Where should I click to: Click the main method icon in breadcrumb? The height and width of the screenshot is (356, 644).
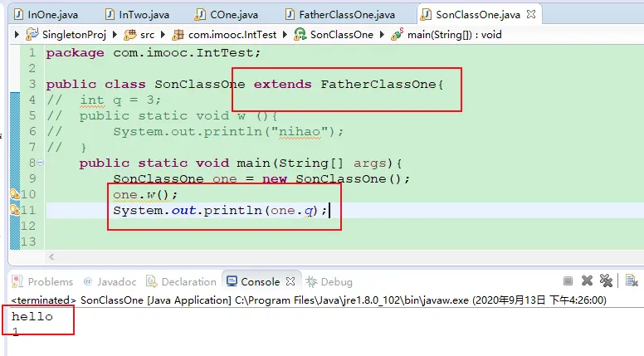(398, 34)
